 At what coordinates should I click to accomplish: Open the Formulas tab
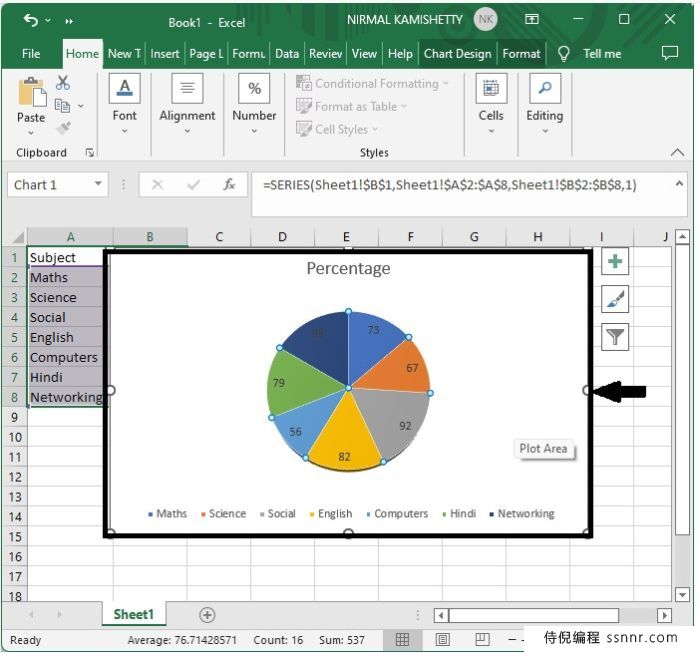coord(249,54)
